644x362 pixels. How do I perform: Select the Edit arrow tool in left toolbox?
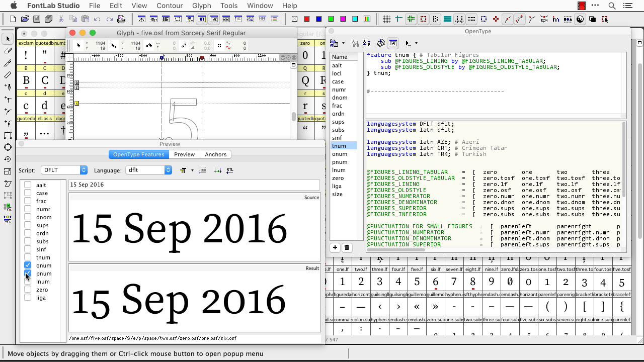pyautogui.click(x=8, y=39)
